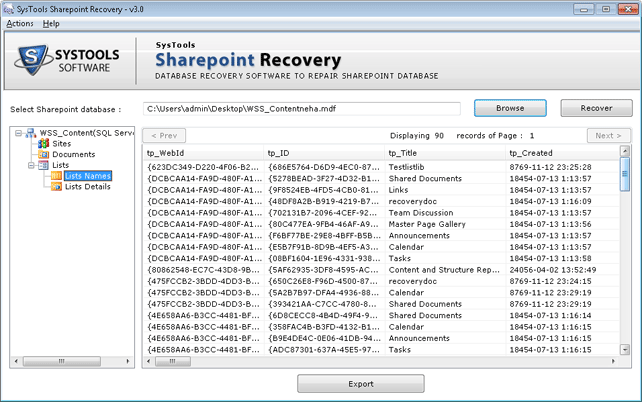Click the {623DC349-D220-4F06-B2... WebId cell
Image resolution: width=642 pixels, height=402 pixels.
[x=203, y=167]
